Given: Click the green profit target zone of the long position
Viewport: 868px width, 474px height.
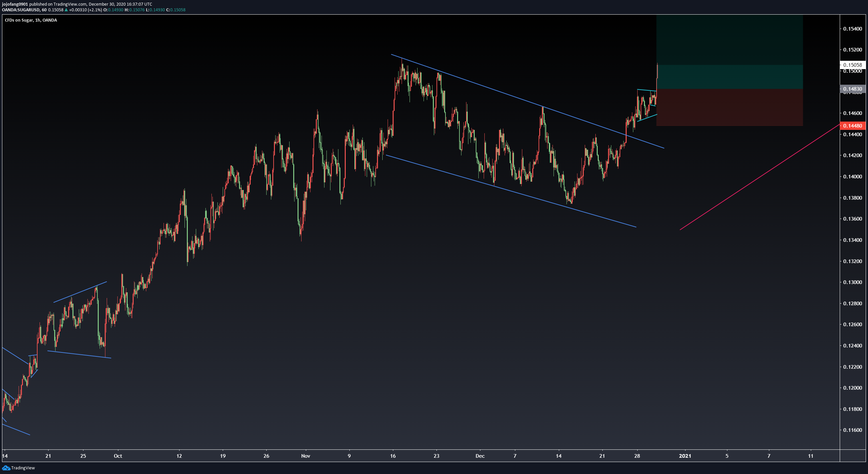Looking at the screenshot, I should pyautogui.click(x=729, y=52).
